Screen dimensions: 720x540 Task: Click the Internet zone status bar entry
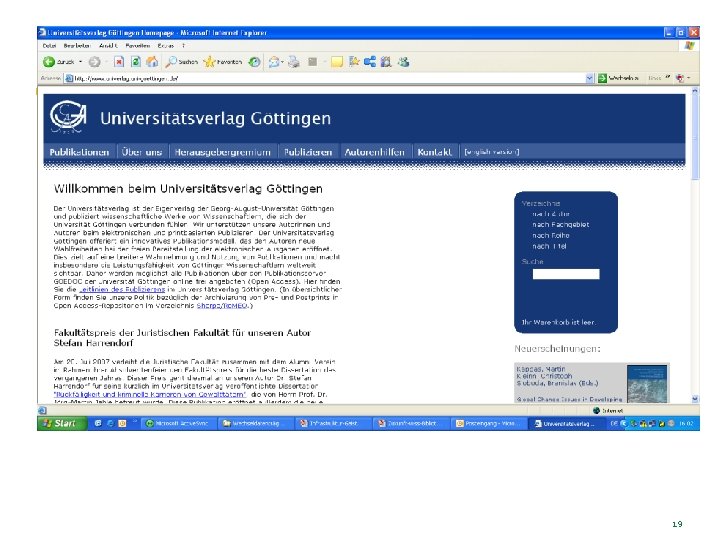click(608, 411)
